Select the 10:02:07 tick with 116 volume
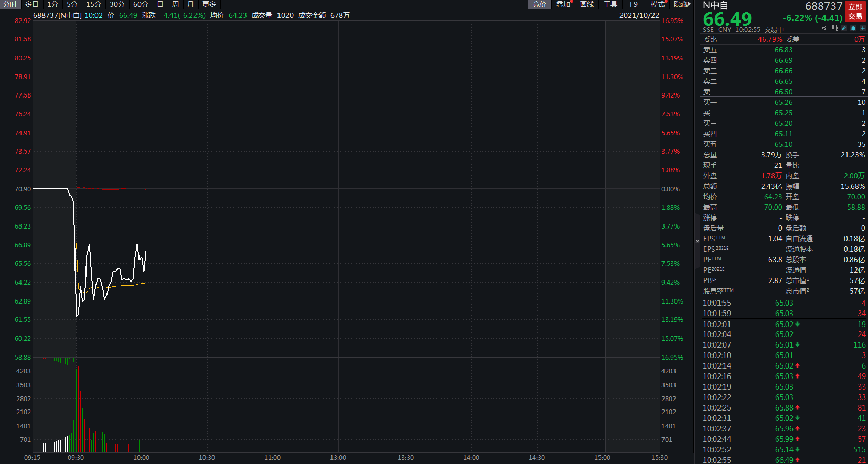868x464 pixels. tap(784, 345)
